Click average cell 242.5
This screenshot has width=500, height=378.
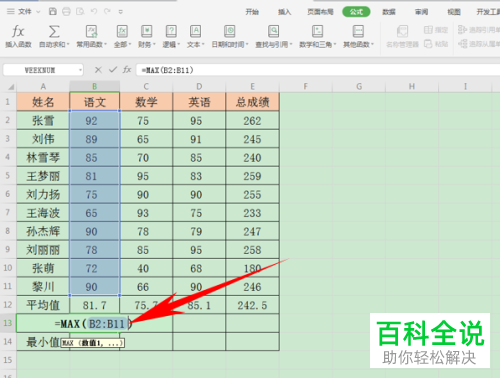click(252, 305)
